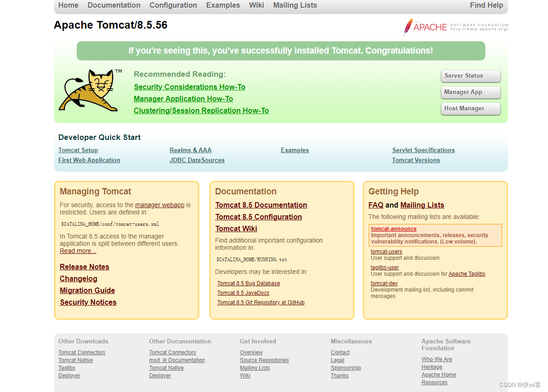
Task: Open the Home menu item
Action: [x=68, y=5]
